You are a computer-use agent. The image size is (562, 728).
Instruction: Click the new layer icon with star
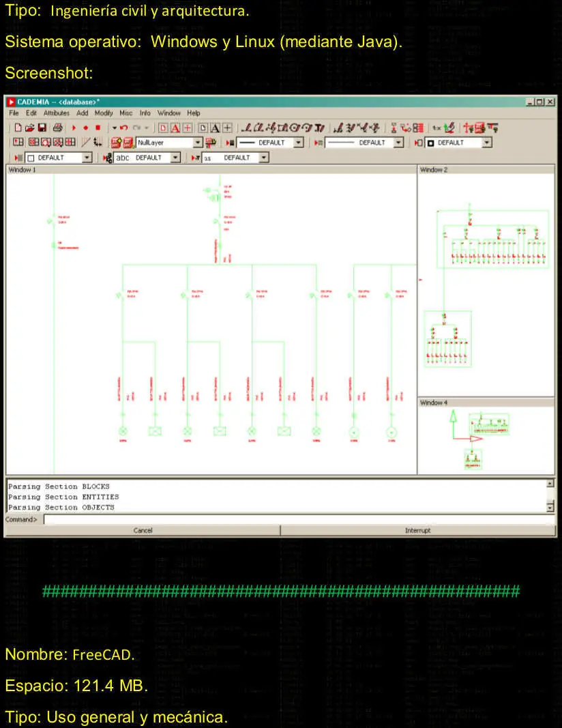116,143
